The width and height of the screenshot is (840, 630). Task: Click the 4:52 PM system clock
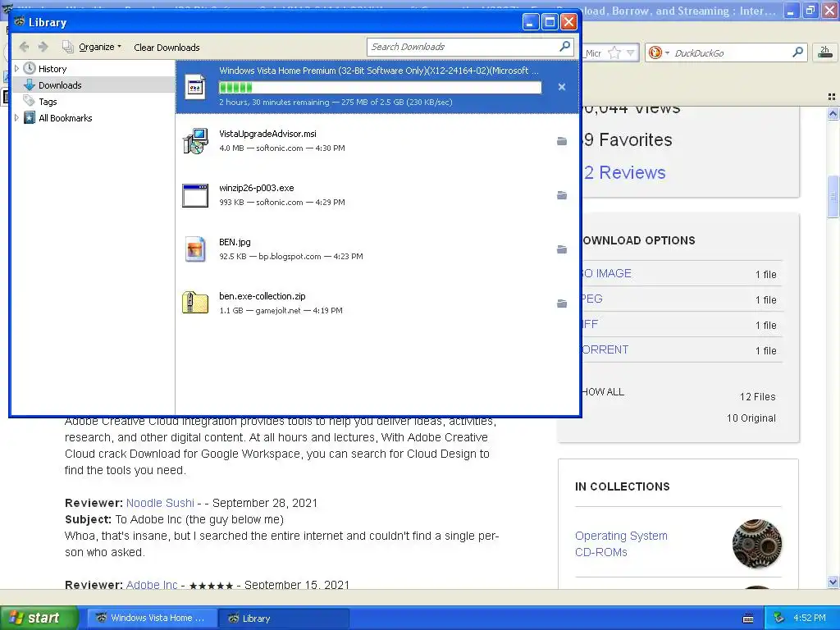(810, 618)
